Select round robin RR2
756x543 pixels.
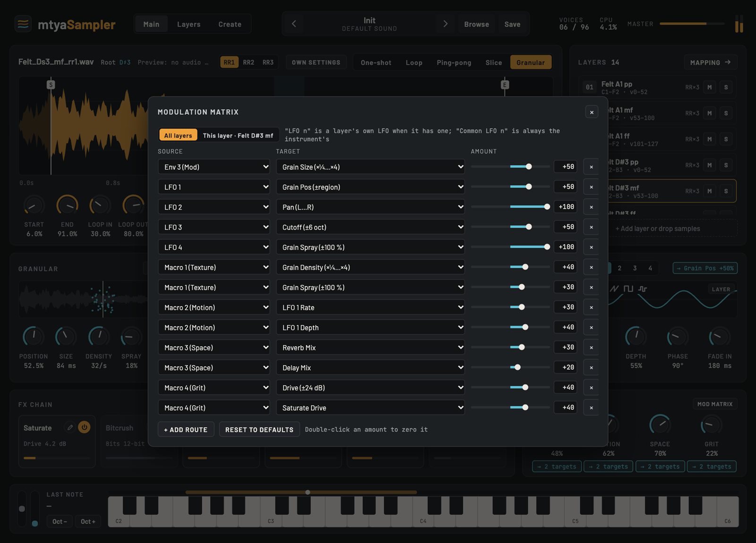coord(249,62)
